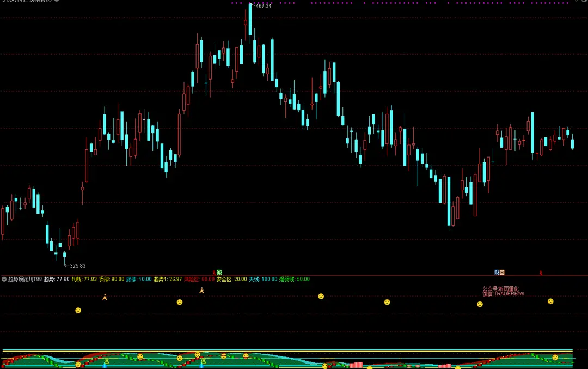Select the 趋势: 77.60 value
Image resolution: width=588 pixels, height=369 pixels.
click(x=57, y=279)
